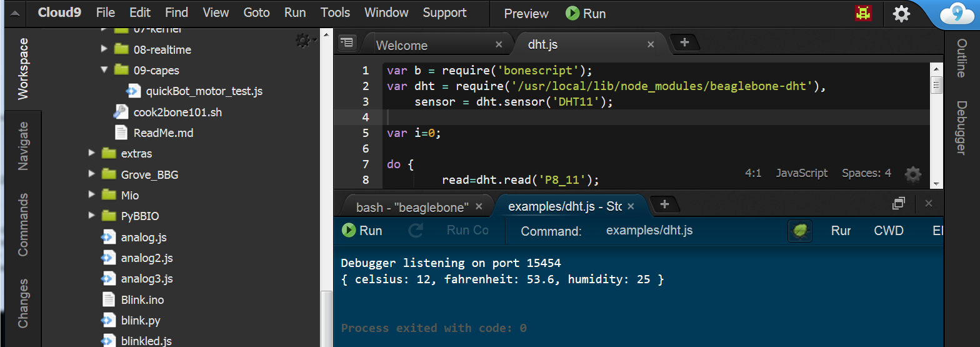
Task: Open the JavaScript language mode selector
Action: (801, 173)
